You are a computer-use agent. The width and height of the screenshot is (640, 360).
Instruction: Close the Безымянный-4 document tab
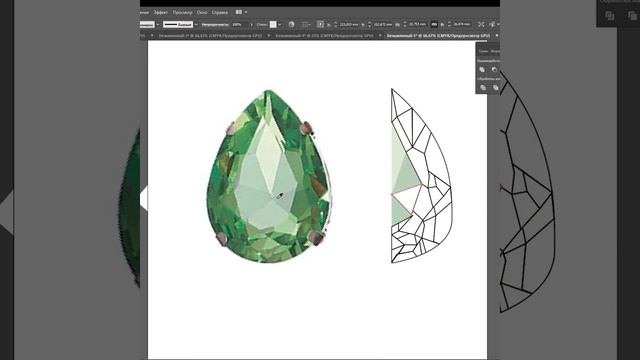pyautogui.click(x=380, y=36)
